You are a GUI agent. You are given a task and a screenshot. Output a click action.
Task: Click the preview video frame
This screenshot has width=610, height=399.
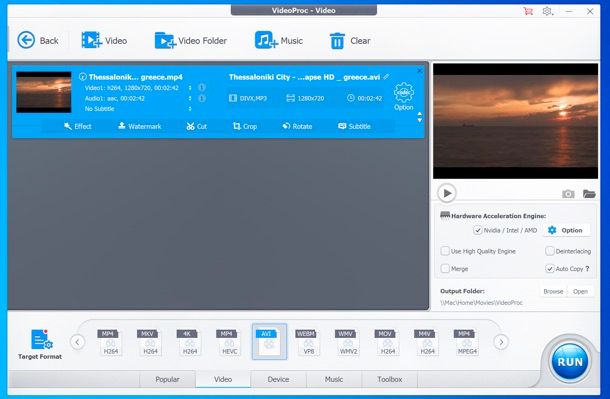click(x=515, y=121)
